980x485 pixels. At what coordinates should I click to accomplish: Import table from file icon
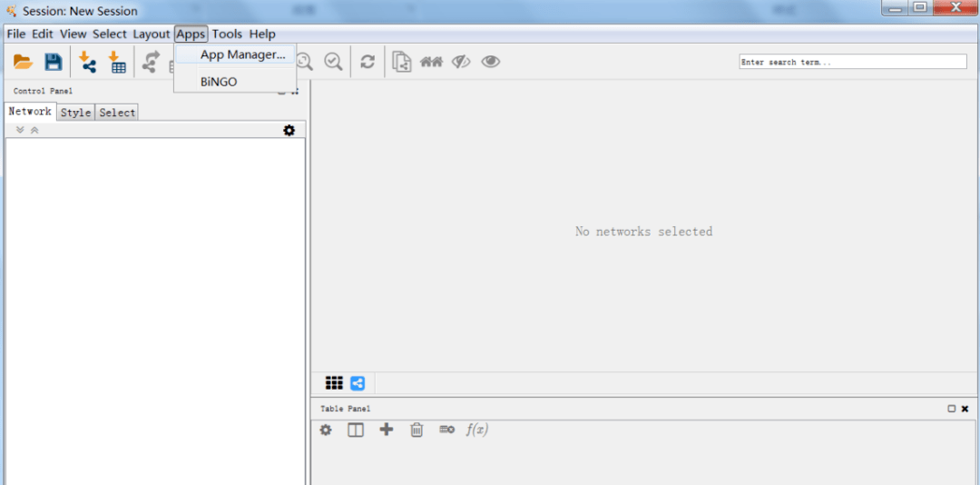coord(118,62)
